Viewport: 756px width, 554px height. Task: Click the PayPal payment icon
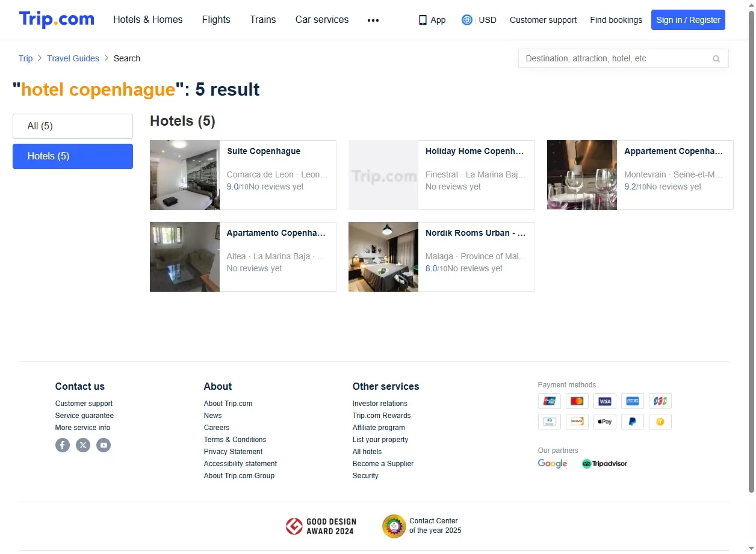pyautogui.click(x=633, y=422)
